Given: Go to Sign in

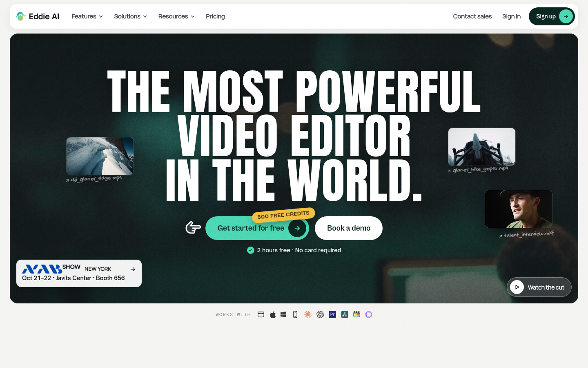Looking at the screenshot, I should pos(512,16).
